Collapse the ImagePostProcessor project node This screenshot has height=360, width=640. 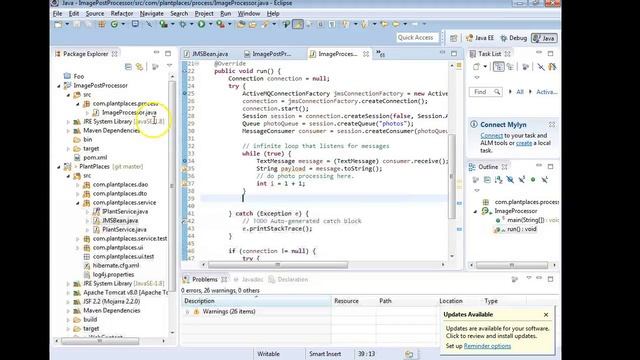click(59, 86)
